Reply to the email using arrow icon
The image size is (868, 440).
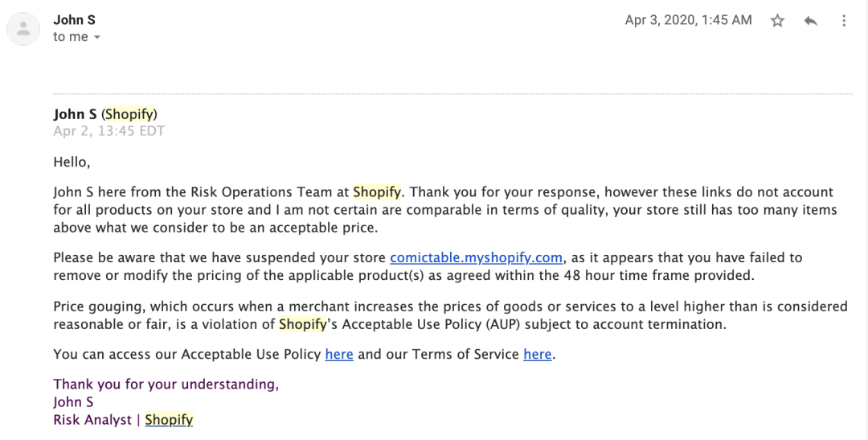[810, 21]
